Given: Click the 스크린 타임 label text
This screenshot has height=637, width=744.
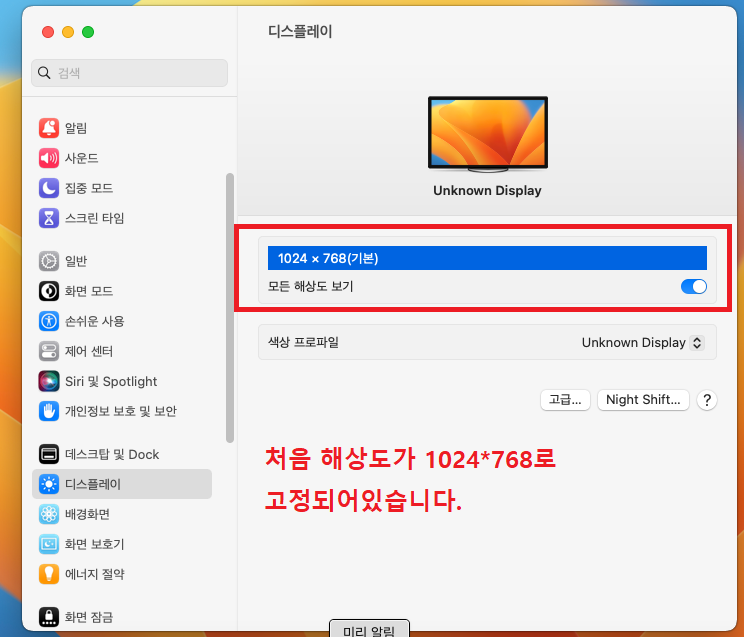Looking at the screenshot, I should [x=95, y=218].
